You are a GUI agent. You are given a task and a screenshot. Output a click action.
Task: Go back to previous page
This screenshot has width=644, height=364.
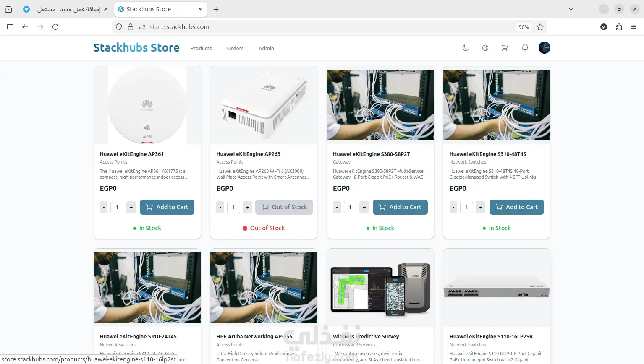pos(25,27)
